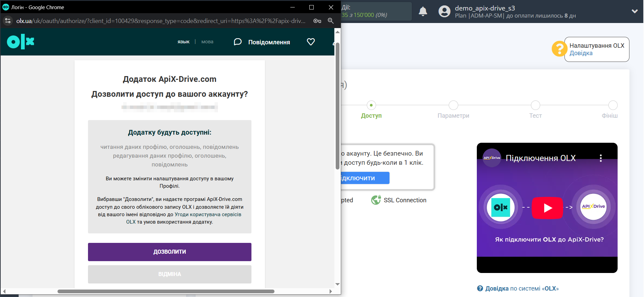Click the OLX circle logo in video thumbnail
Screen dimensions: 644x297
tap(501, 207)
